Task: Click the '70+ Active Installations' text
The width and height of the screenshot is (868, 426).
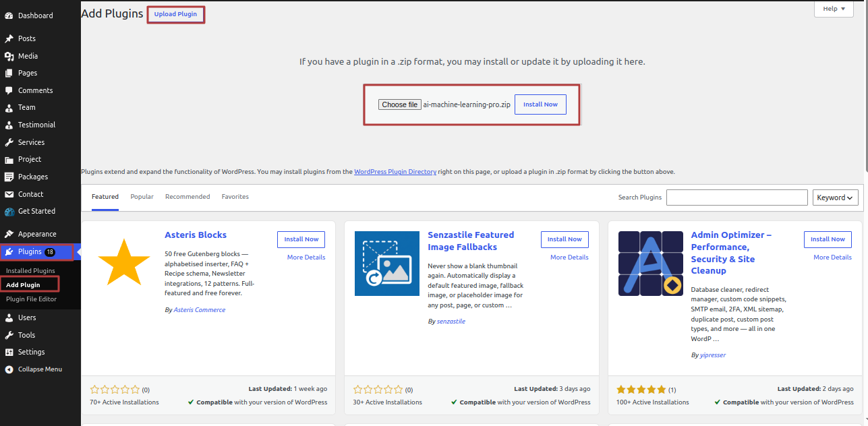Action: tap(124, 402)
